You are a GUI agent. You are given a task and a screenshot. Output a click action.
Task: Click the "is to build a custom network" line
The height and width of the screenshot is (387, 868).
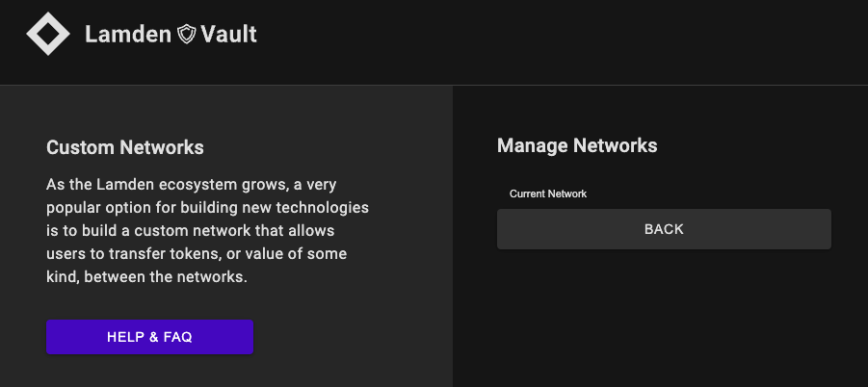[x=193, y=230]
